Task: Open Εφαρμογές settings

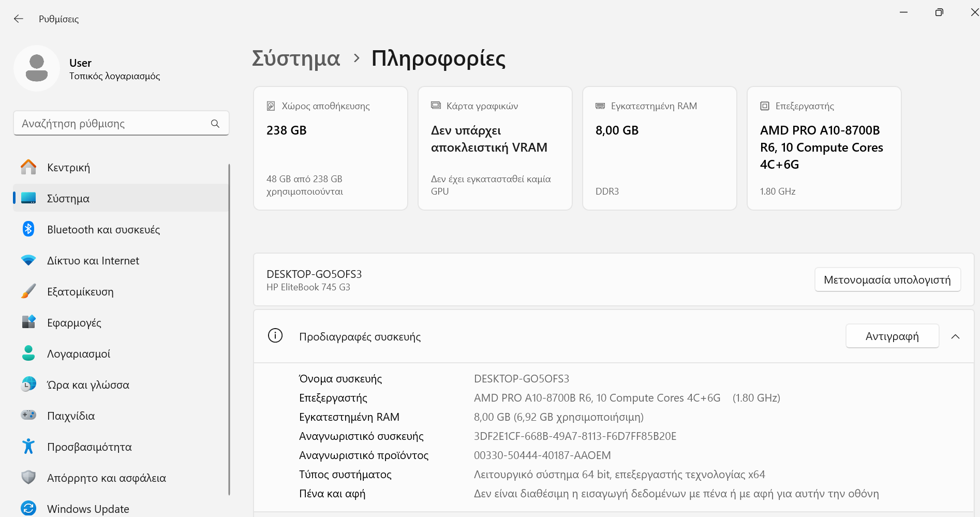Action: point(121,322)
